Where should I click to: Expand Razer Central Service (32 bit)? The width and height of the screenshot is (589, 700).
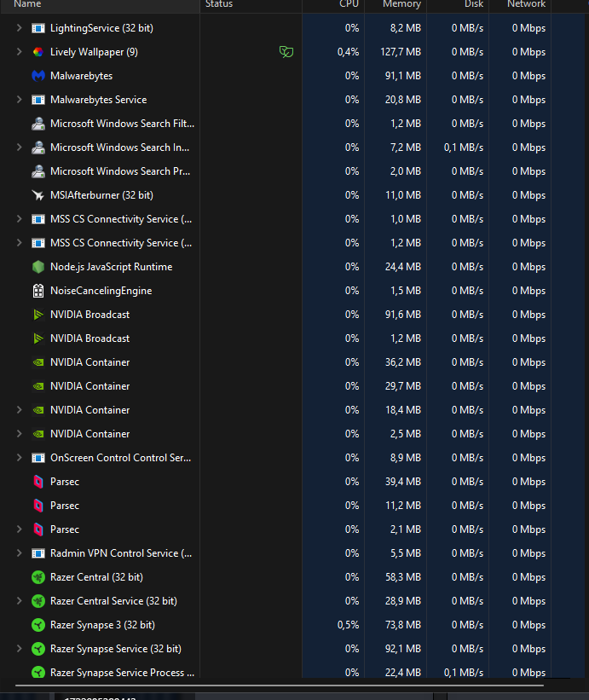(x=20, y=601)
